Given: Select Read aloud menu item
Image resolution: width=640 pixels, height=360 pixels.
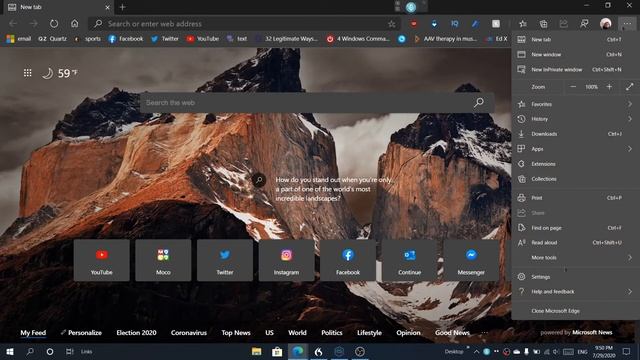Looking at the screenshot, I should (576, 242).
